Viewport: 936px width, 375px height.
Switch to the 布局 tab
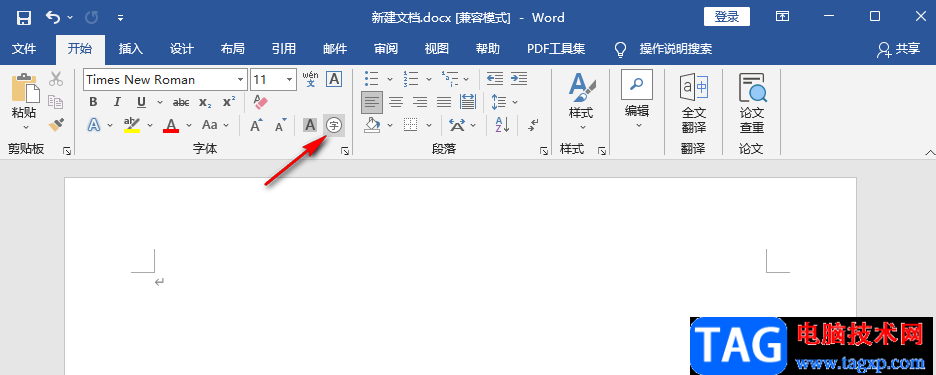(232, 49)
